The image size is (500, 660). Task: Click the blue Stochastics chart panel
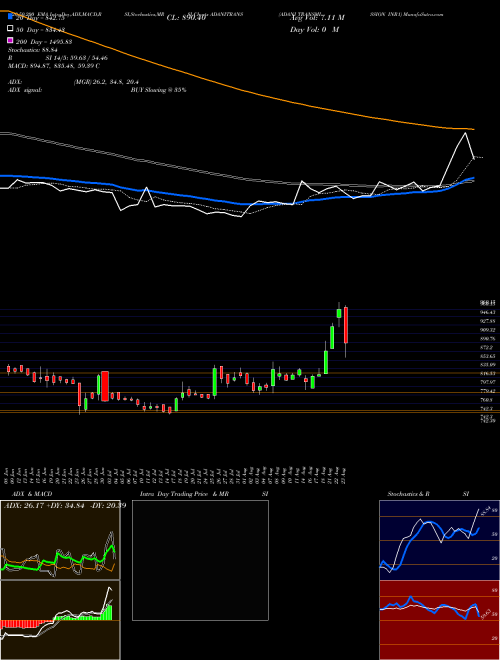click(x=439, y=540)
